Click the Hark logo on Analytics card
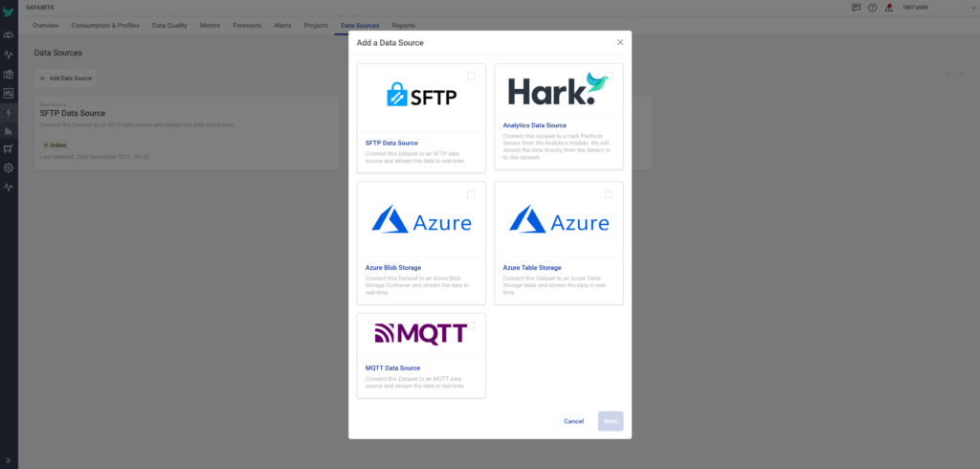 click(558, 89)
